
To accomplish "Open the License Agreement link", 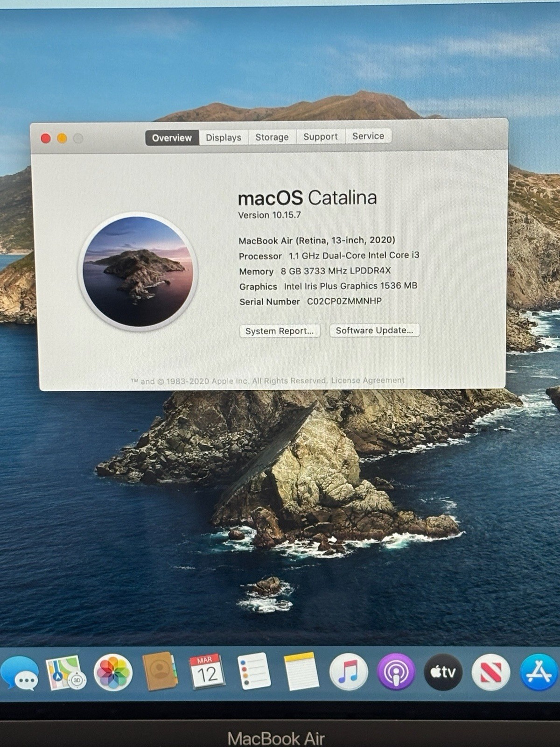I will [x=368, y=381].
